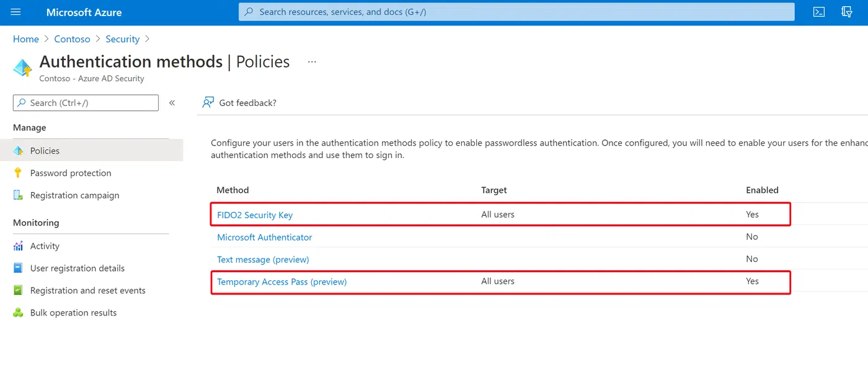The image size is (868, 388).
Task: Open Cloud Shell icon in top bar
Action: click(x=819, y=12)
